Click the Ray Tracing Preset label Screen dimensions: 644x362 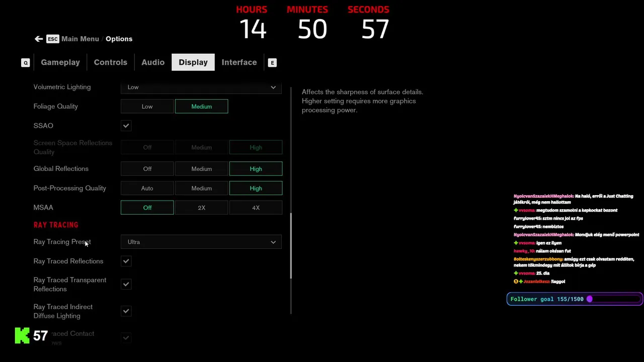click(62, 242)
